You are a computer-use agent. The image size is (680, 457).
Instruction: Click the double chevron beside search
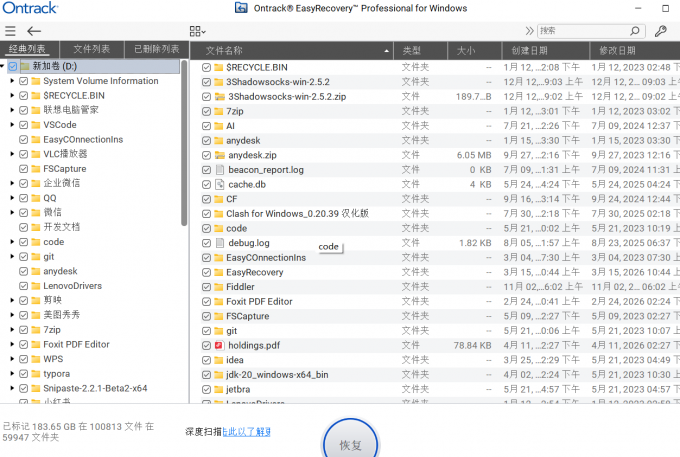(529, 31)
